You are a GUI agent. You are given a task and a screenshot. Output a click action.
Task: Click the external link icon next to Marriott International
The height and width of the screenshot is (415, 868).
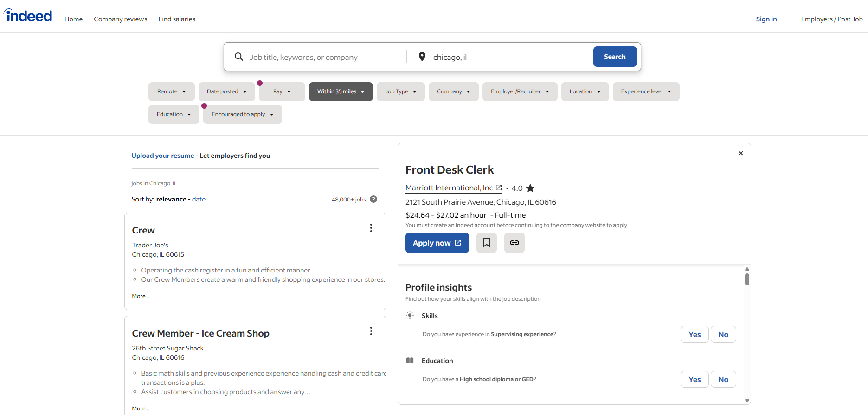click(x=499, y=188)
